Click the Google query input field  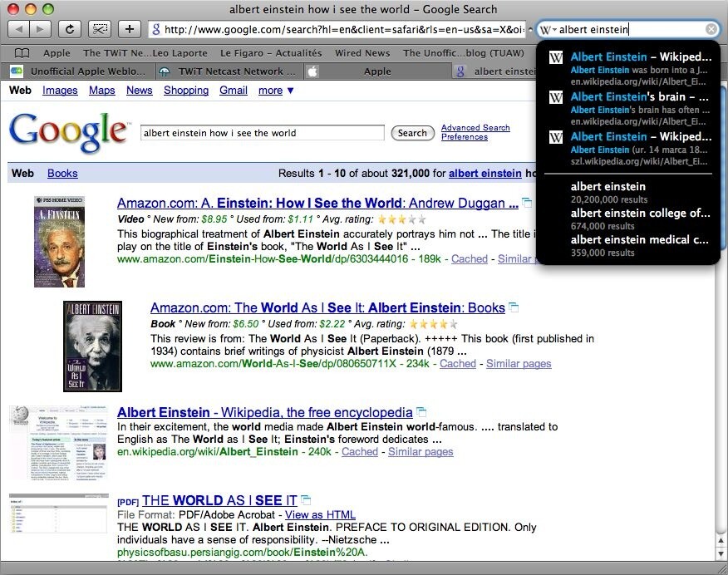263,133
